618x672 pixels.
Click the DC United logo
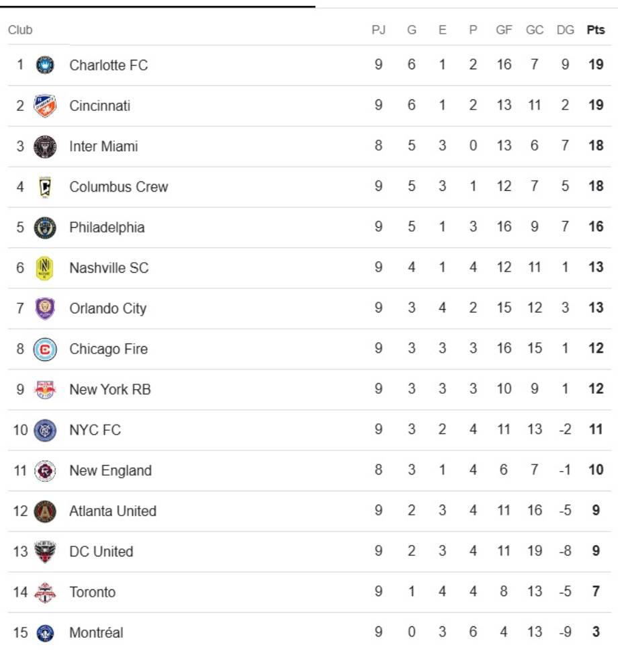[45, 552]
